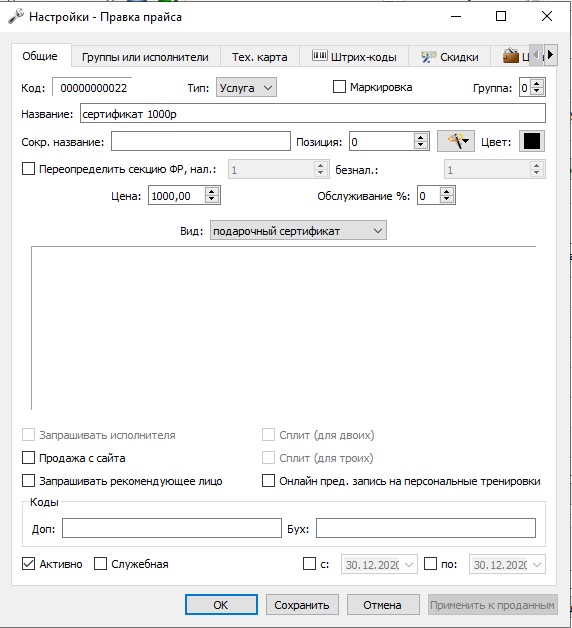Image resolution: width=572 pixels, height=628 pixels.
Task: Click the Сокр. название input field
Action: click(x=201, y=141)
